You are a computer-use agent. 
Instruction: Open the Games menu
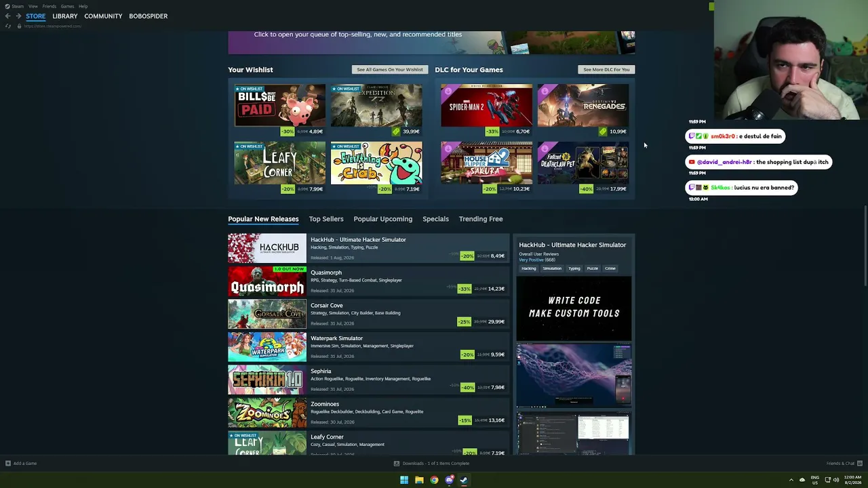pos(67,6)
